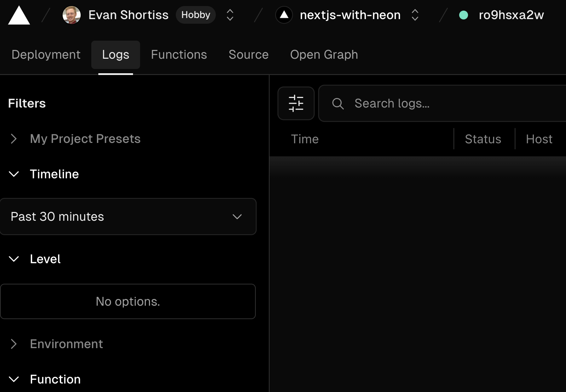Screen dimensions: 566x392
Task: Open the Past 30 minutes dropdown
Action: click(x=128, y=217)
